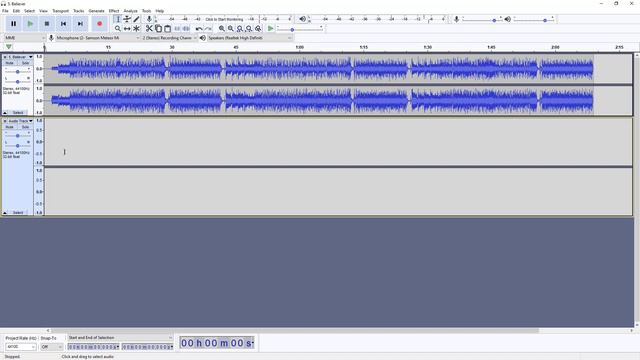Click Fit Selection to Width icon
This screenshot has width=640, height=360.
coord(240,29)
